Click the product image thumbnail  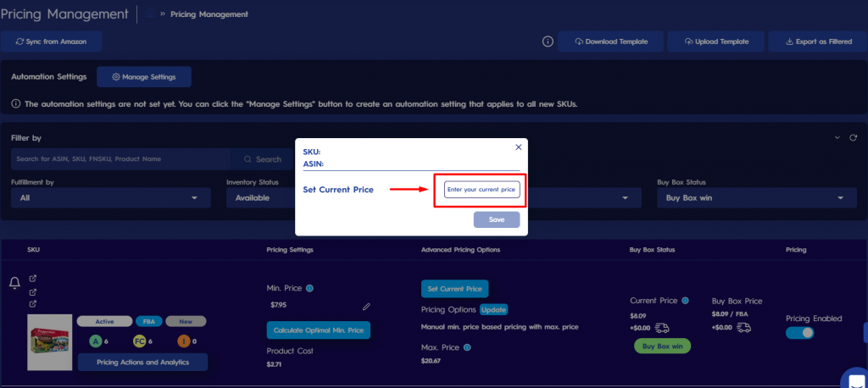pos(50,342)
